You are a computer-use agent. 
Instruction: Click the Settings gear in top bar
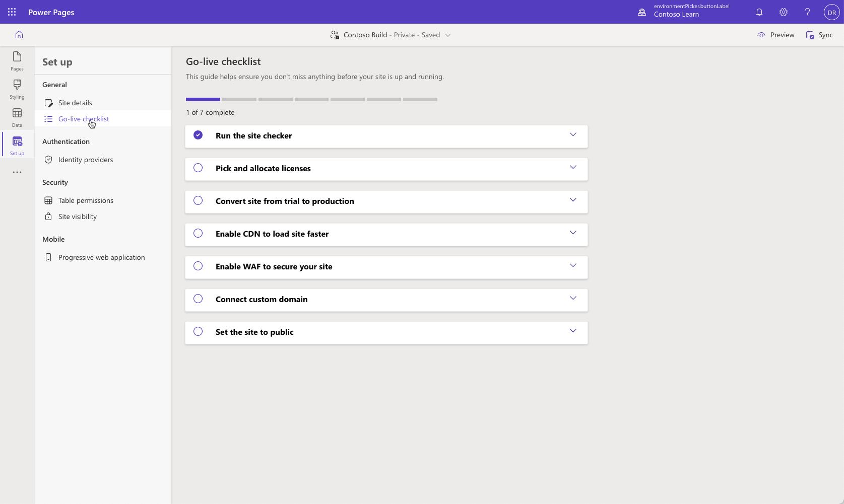(783, 12)
